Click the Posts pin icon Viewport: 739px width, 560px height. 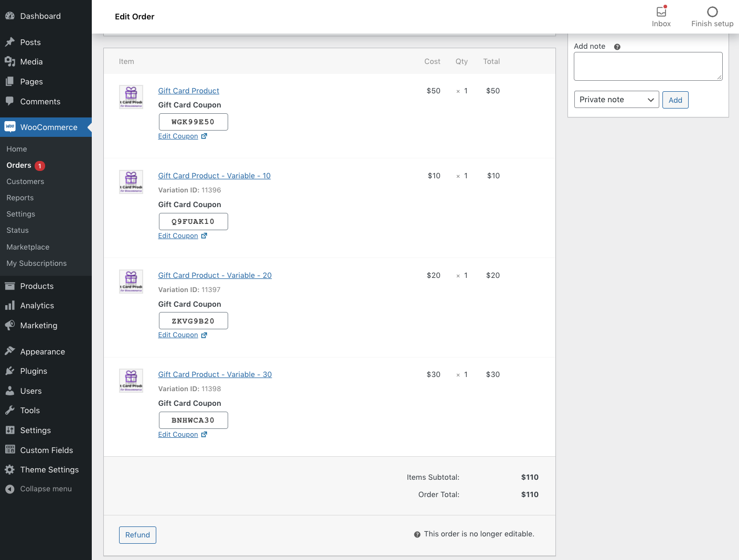pos(9,42)
